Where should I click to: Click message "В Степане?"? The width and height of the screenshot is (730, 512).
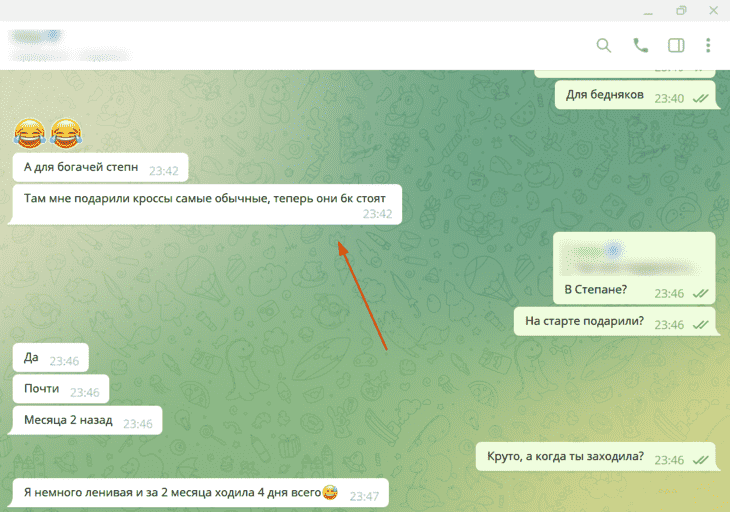tap(634, 268)
